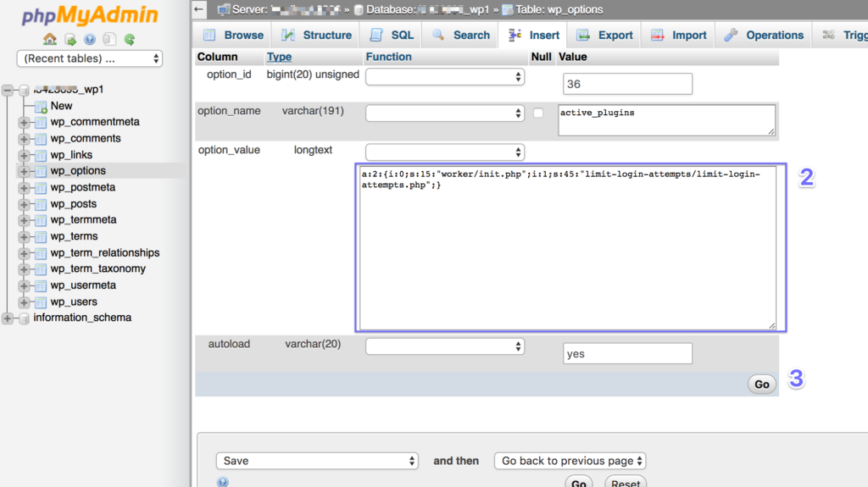Screen dimensions: 868x487
Task: Click the wp_options table icon
Action: click(41, 172)
